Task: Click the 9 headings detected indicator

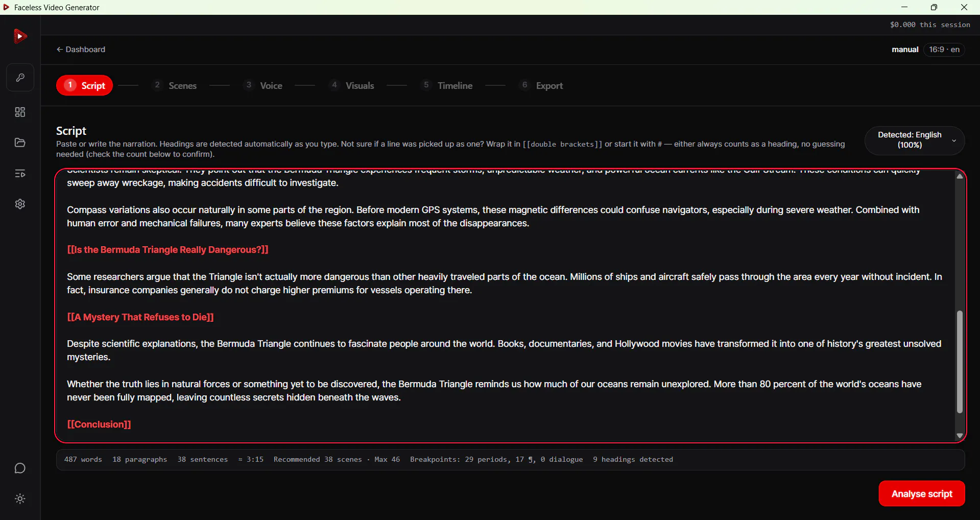Action: [x=633, y=460]
